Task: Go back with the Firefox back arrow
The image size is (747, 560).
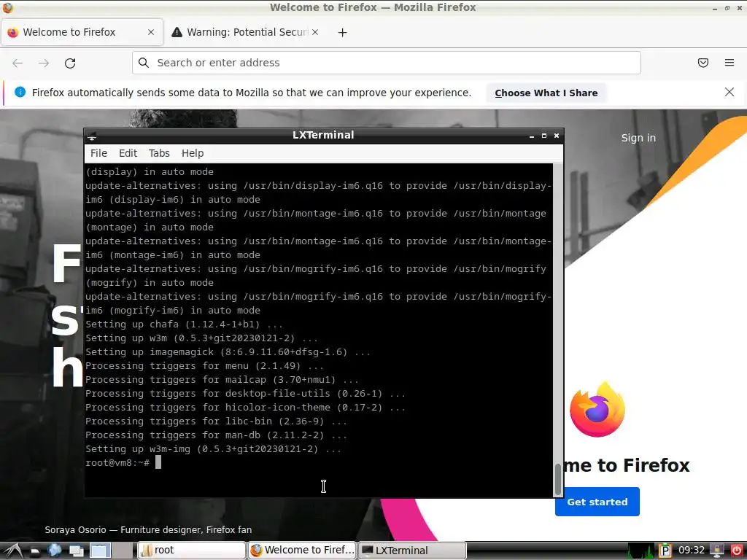Action: tap(18, 63)
